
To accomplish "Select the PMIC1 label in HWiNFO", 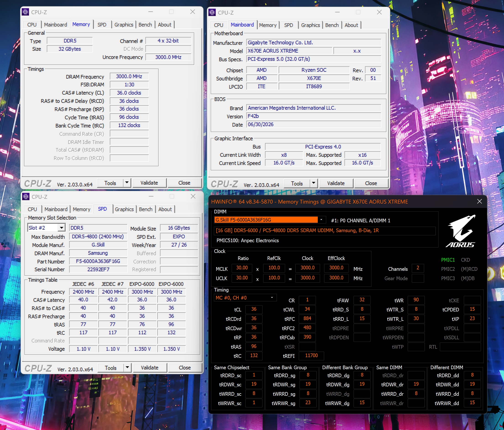I will point(448,260).
